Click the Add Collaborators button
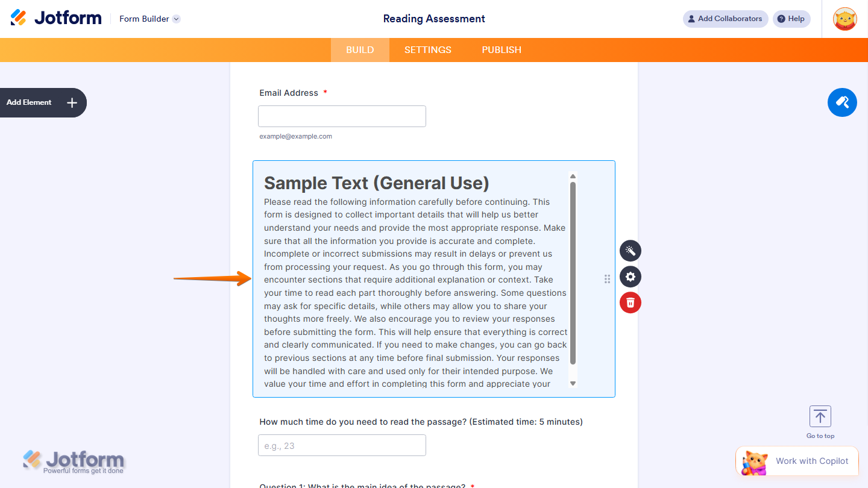This screenshot has height=488, width=868. 725,19
